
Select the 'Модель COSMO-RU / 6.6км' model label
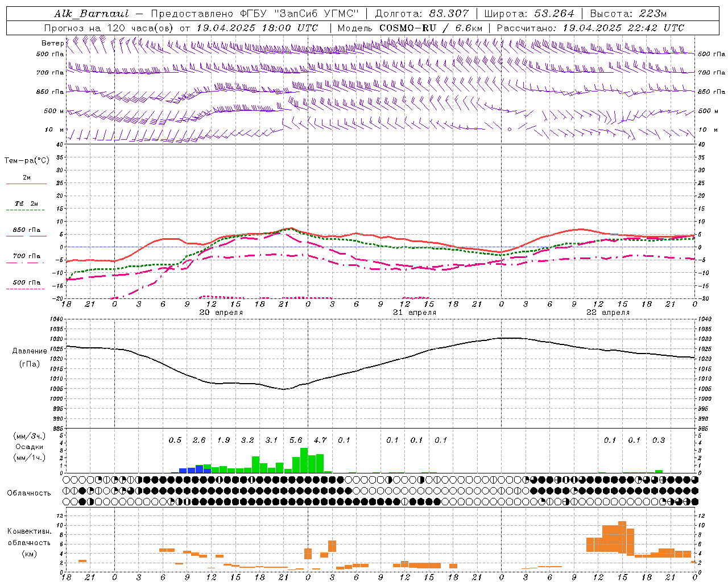coord(409,28)
